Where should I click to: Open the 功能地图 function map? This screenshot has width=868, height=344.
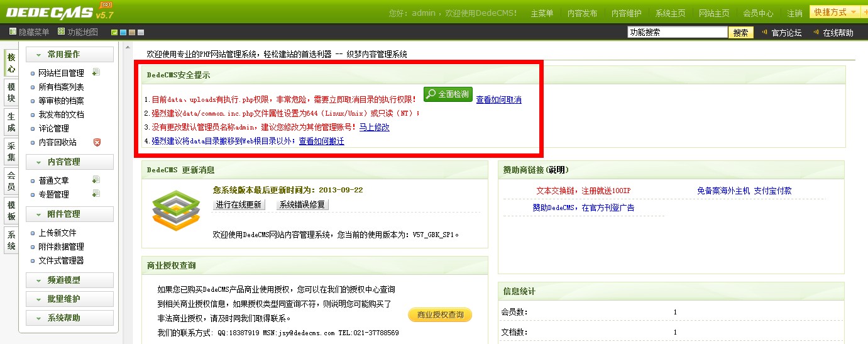click(x=77, y=32)
